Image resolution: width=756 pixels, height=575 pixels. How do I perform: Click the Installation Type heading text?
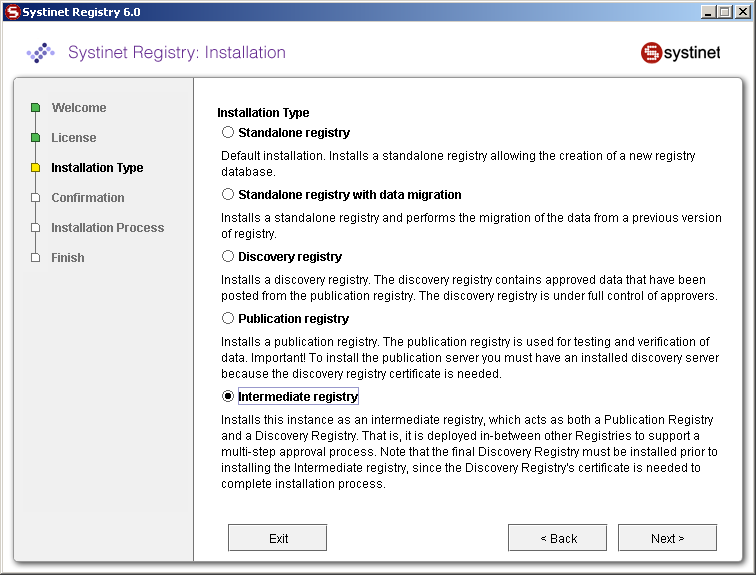coord(263,113)
